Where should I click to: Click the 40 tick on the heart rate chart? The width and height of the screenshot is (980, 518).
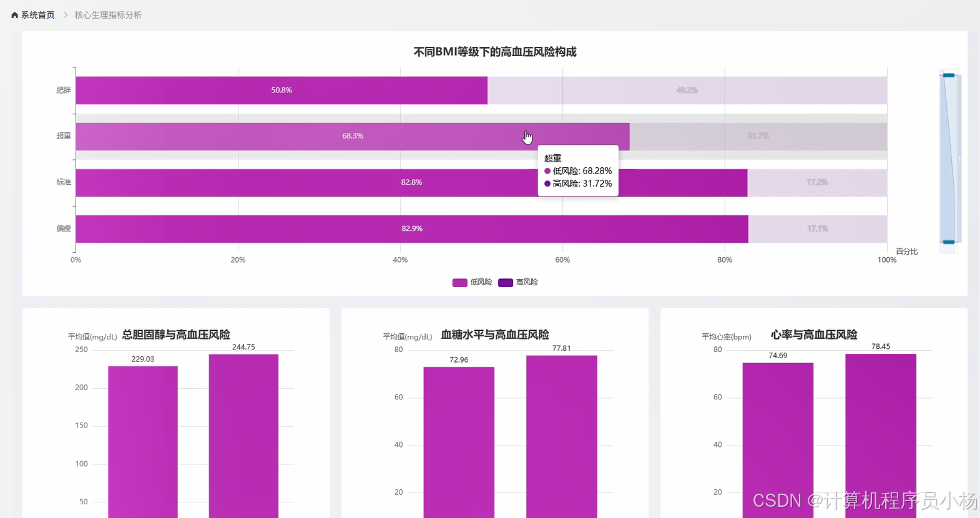[718, 445]
